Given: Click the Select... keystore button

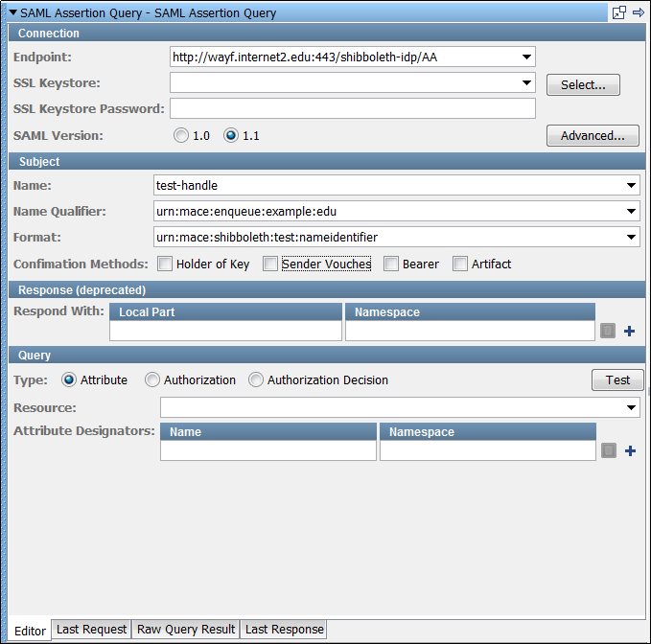Looking at the screenshot, I should point(583,84).
